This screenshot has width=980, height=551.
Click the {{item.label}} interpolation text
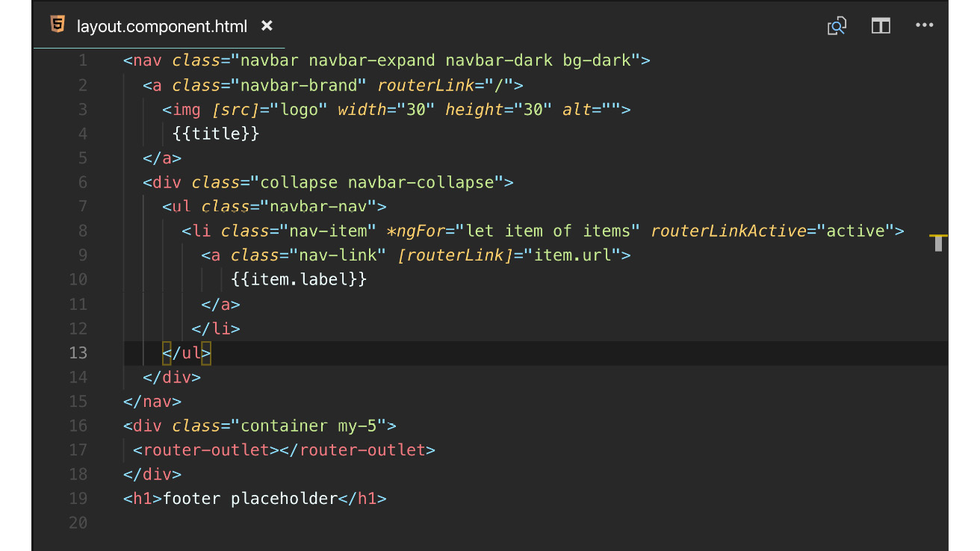pyautogui.click(x=299, y=279)
